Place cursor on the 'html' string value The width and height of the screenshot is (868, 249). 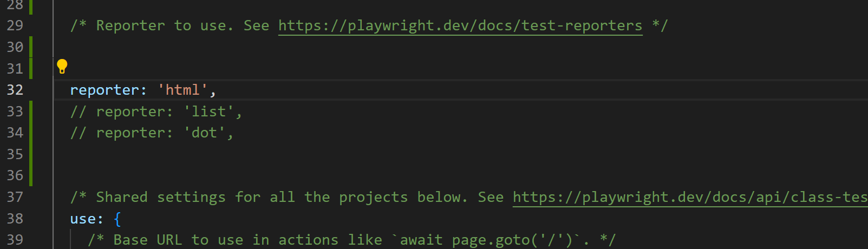click(x=182, y=90)
